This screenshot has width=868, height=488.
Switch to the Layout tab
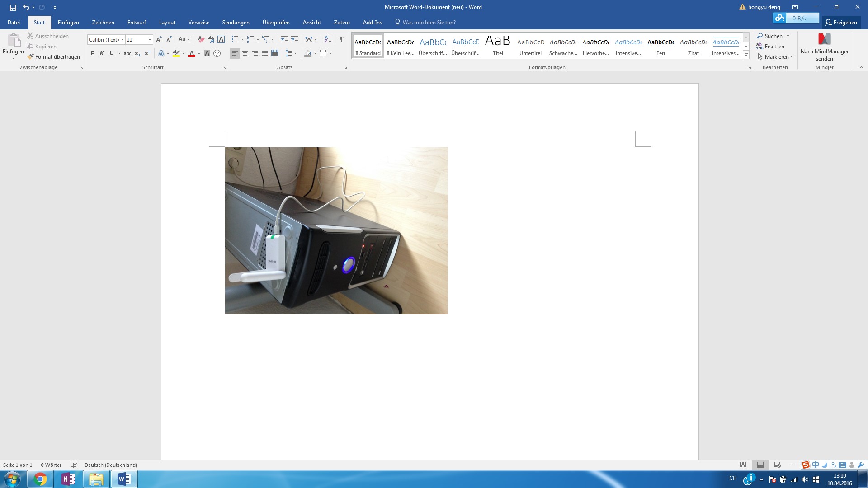167,23
